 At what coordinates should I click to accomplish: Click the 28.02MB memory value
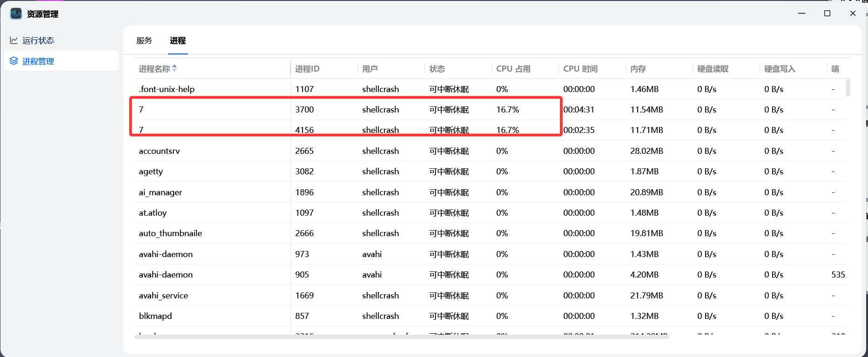point(646,151)
